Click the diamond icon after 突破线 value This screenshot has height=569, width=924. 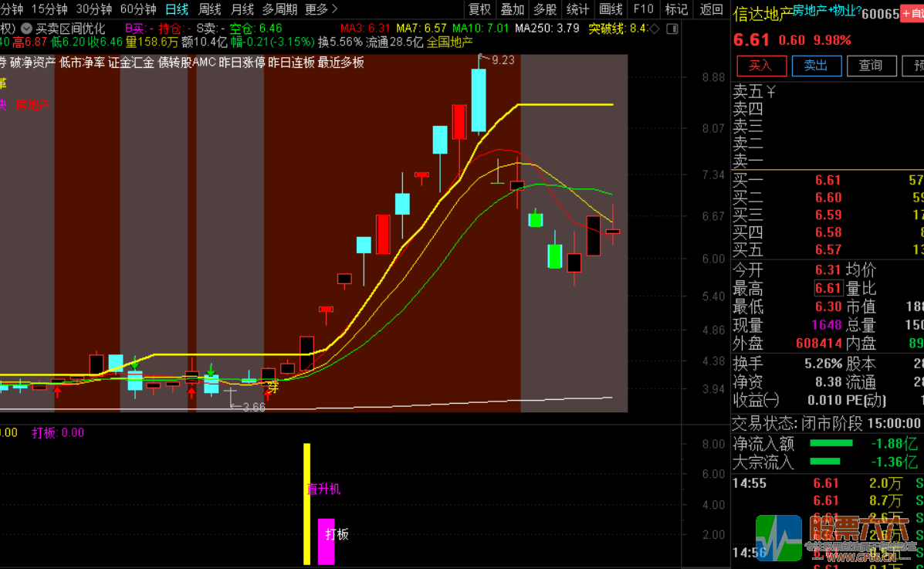pyautogui.click(x=655, y=29)
